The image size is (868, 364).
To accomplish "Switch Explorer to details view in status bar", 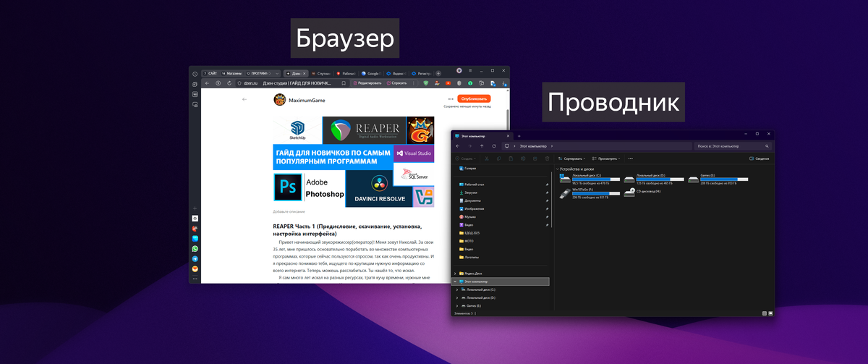I will 765,313.
